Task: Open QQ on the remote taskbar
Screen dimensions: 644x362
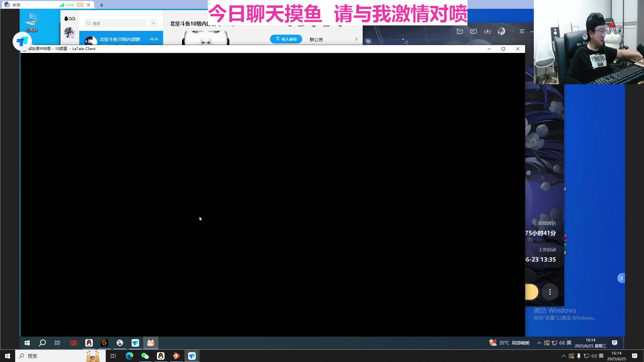Action: (89, 343)
